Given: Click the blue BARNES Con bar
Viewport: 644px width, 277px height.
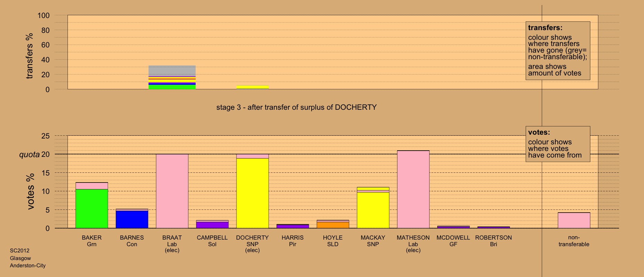Looking at the screenshot, I should click(x=132, y=220).
